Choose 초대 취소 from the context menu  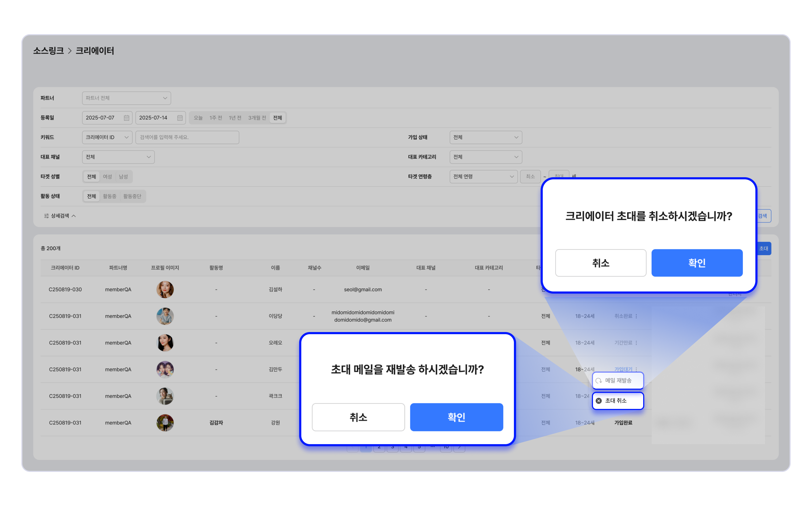click(x=618, y=401)
